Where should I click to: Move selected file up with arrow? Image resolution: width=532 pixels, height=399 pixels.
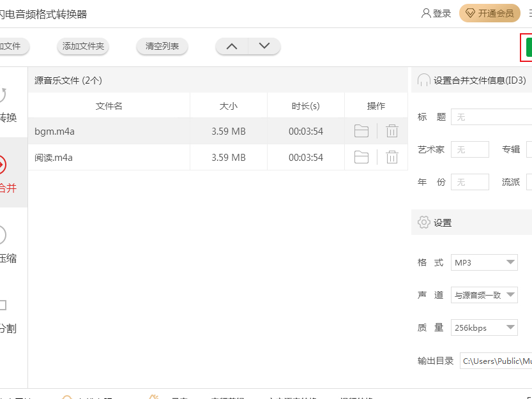[x=232, y=46]
